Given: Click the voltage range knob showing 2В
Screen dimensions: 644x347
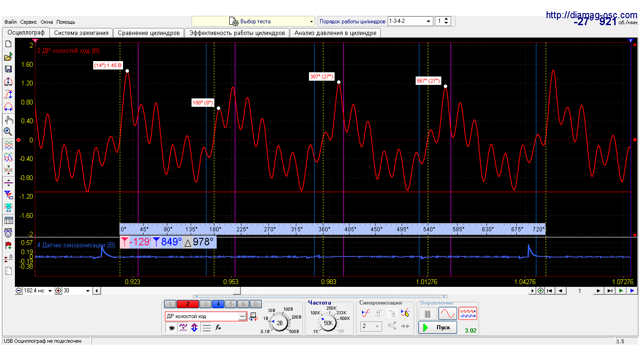Looking at the screenshot, I should click(x=280, y=323).
